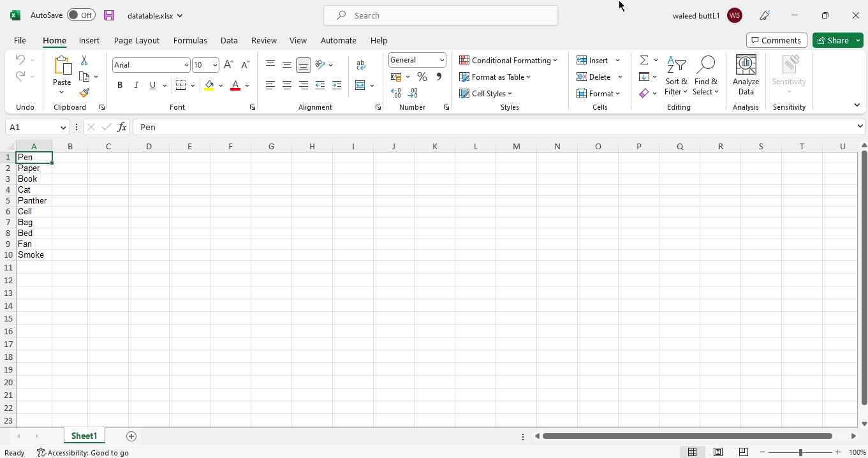Click the Name Box showing A1
This screenshot has width=868, height=458.
point(33,127)
